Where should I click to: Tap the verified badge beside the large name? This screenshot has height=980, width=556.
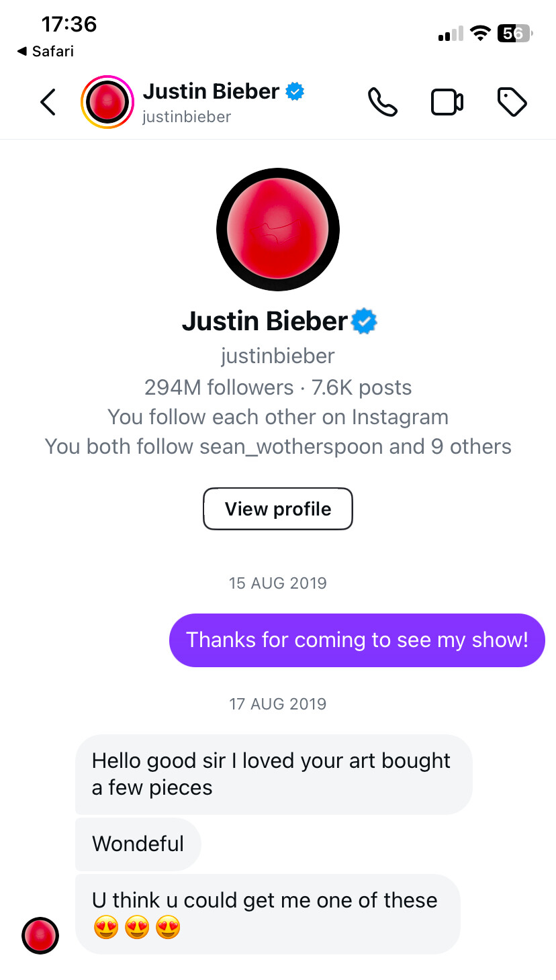pyautogui.click(x=365, y=322)
